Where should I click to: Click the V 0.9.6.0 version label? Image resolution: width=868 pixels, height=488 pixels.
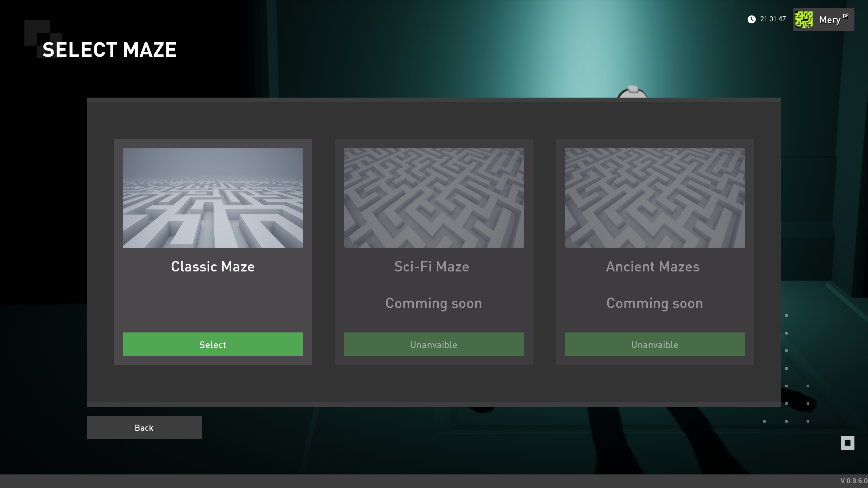click(854, 481)
